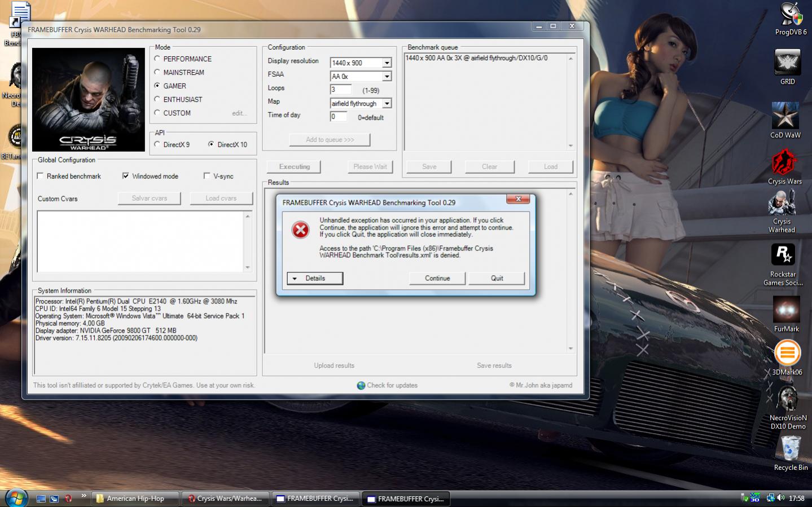Select the queued 1440 x 900 benchmark entry
The image size is (812, 507).
(476, 58)
